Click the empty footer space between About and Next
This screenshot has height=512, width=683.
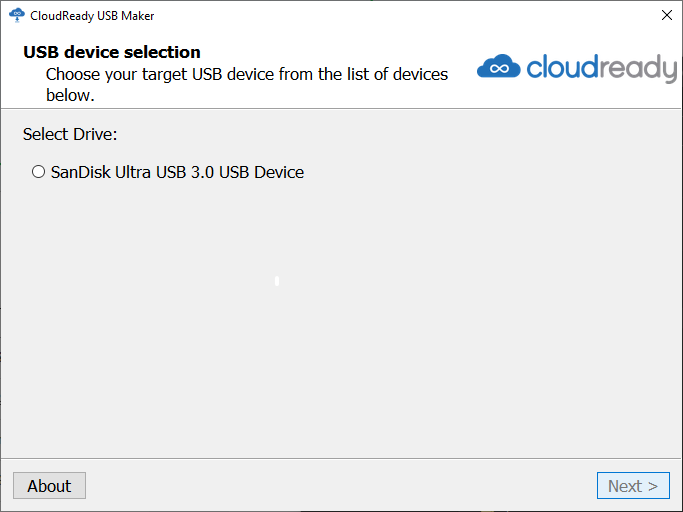[340, 486]
